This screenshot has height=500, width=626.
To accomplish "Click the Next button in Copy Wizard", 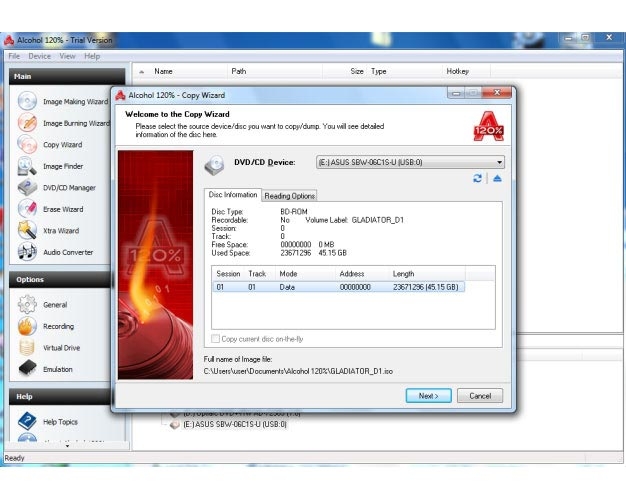I will tap(428, 396).
